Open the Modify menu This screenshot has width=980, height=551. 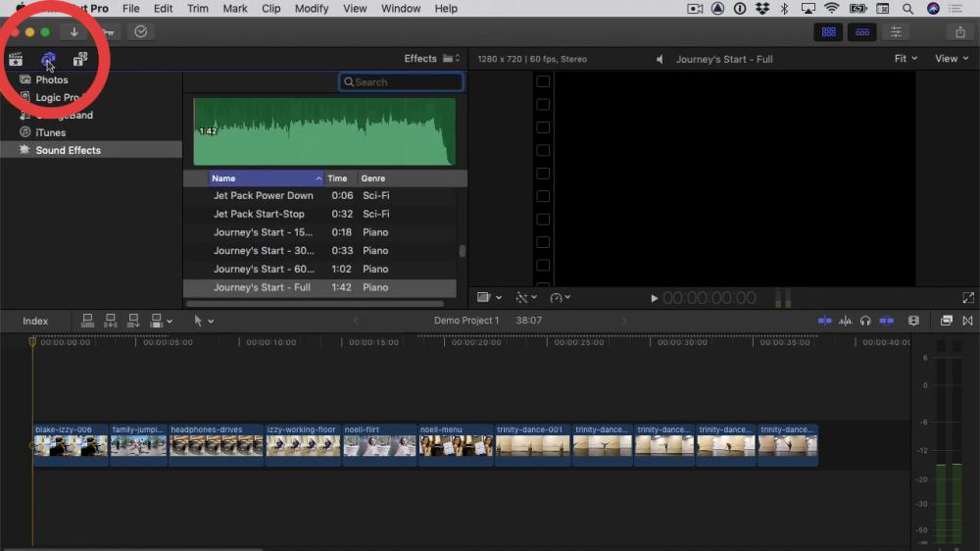point(312,9)
